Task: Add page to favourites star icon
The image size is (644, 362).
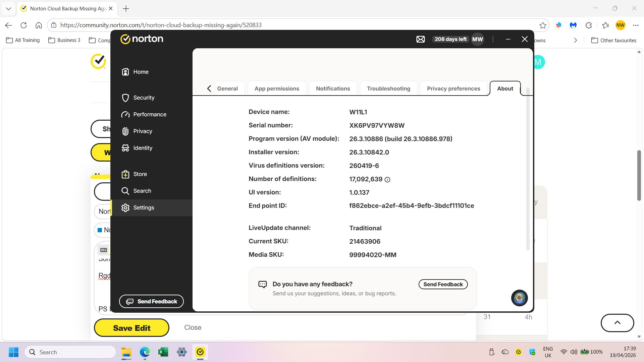Action: coord(543,25)
